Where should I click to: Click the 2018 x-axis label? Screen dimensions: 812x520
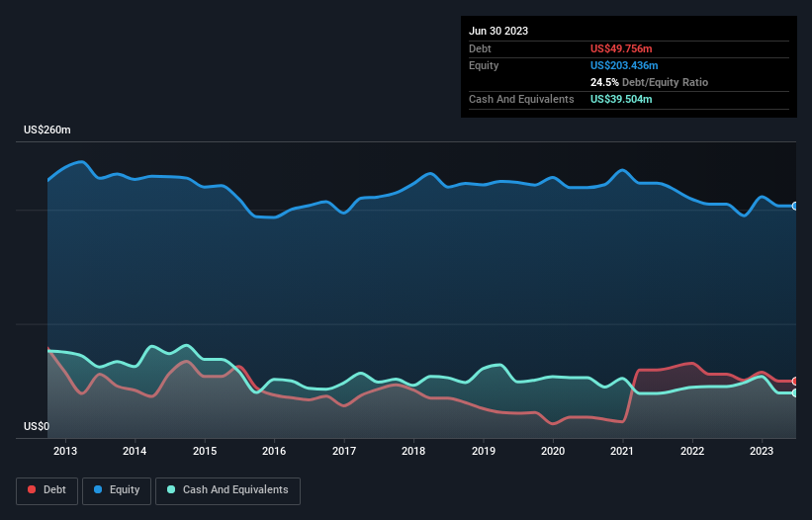413,451
